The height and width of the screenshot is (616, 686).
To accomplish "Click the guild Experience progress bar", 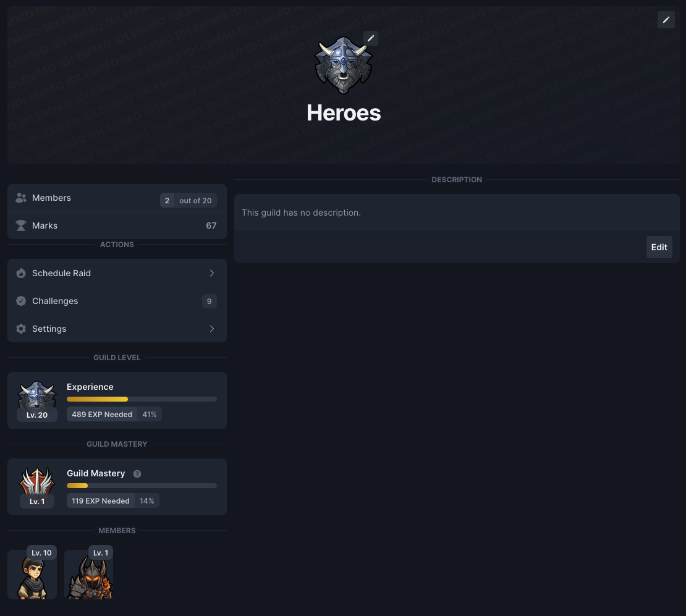I will [142, 399].
